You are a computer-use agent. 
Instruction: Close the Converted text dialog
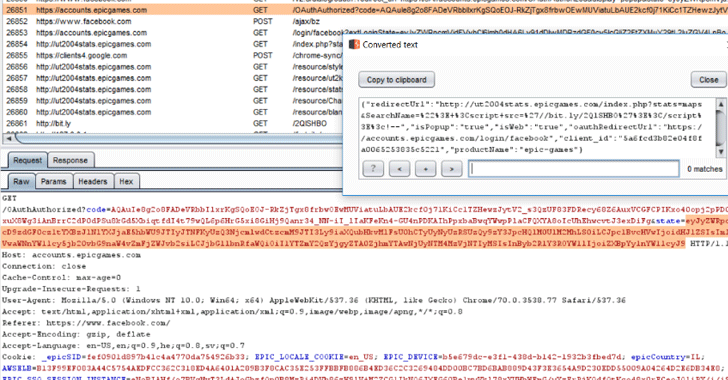coord(708,80)
